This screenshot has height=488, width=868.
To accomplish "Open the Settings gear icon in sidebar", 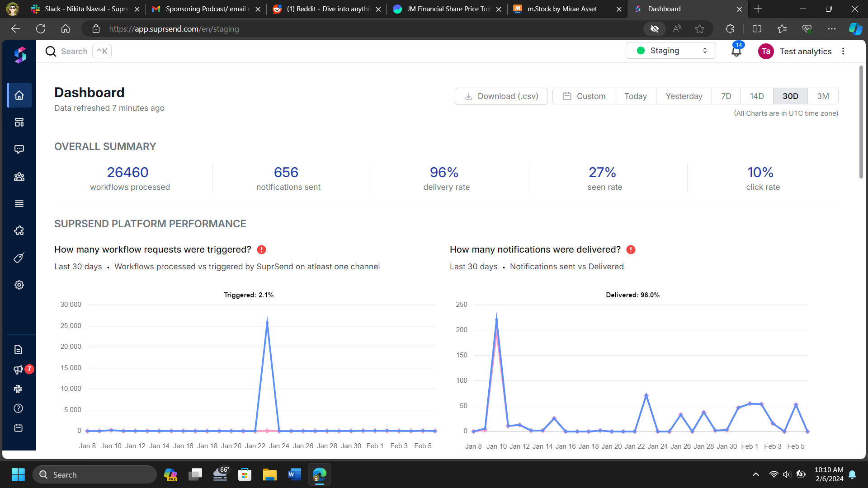I will (x=19, y=285).
